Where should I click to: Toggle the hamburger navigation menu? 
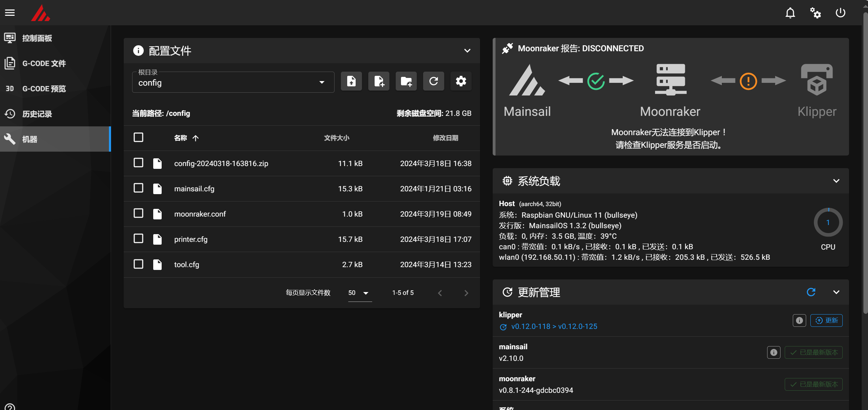click(10, 13)
